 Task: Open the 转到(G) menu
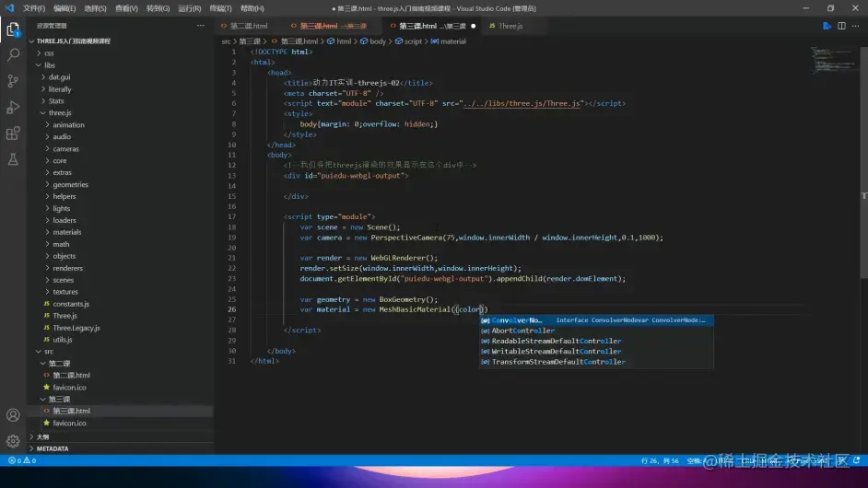158,8
